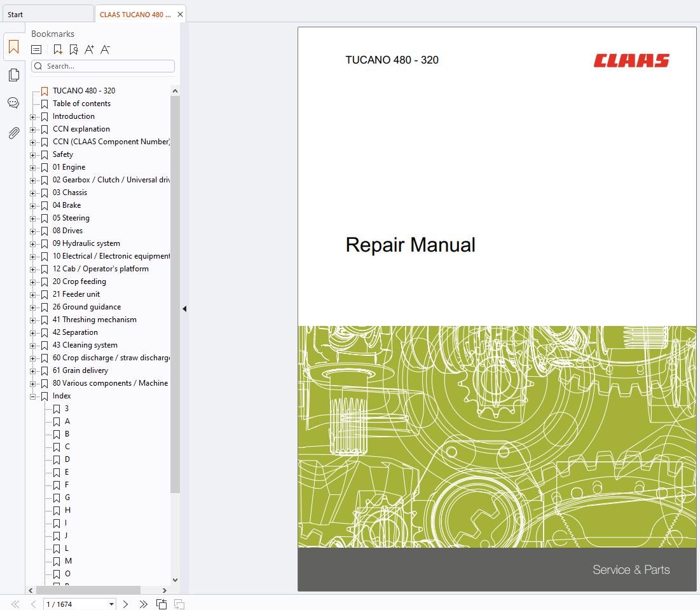700x610 pixels.
Task: Select the 02 Gearbox / Clutch bookmark
Action: coord(111,180)
